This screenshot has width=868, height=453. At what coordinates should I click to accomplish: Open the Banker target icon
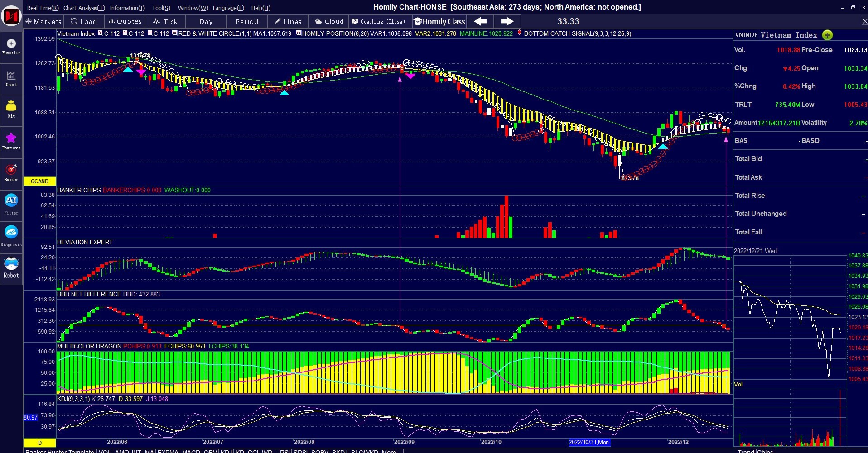pyautogui.click(x=11, y=173)
